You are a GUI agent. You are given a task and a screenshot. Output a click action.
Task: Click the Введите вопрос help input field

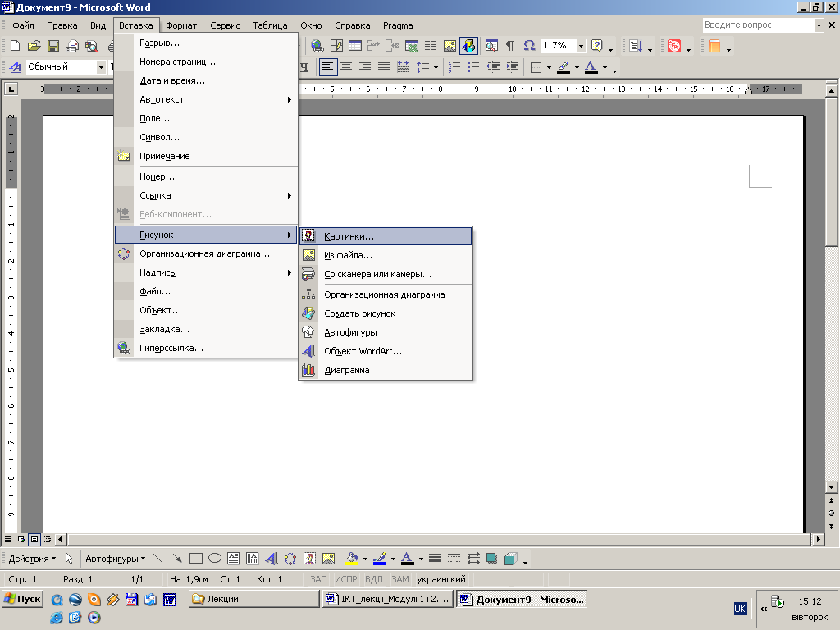coord(759,25)
